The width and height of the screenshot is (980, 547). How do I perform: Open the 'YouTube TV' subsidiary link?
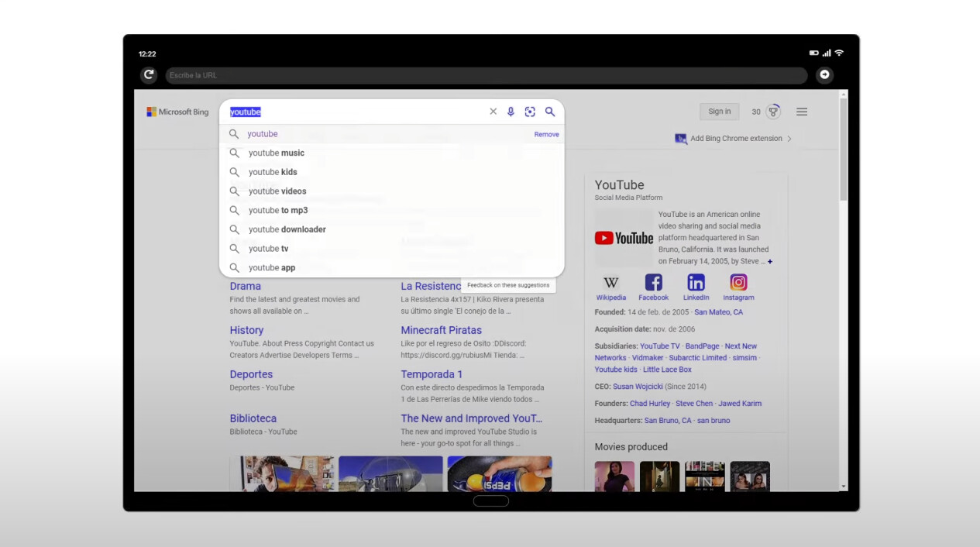660,346
